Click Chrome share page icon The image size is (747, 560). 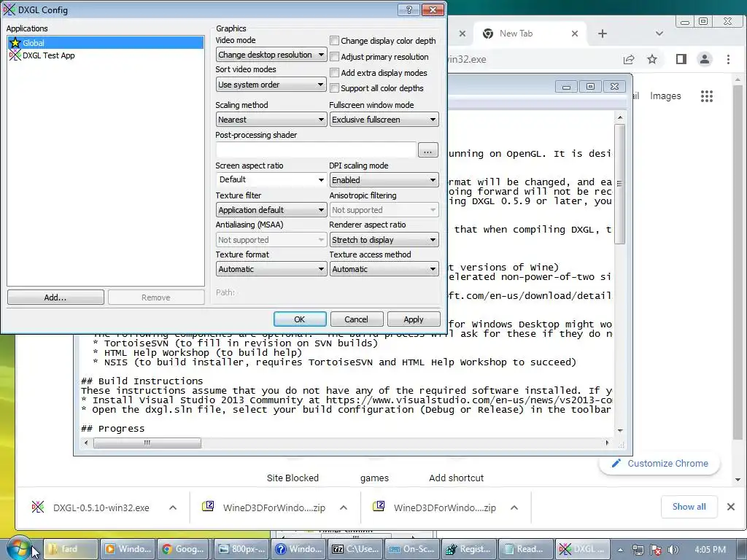tap(629, 59)
